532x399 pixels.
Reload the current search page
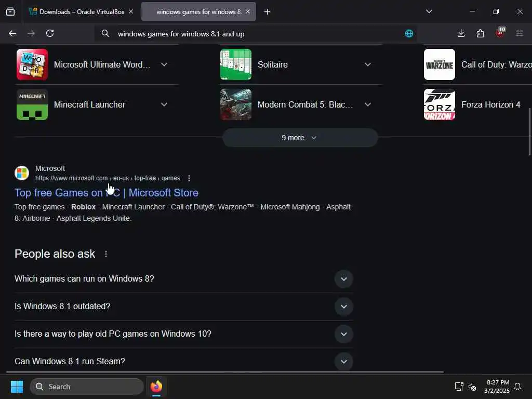(x=50, y=33)
